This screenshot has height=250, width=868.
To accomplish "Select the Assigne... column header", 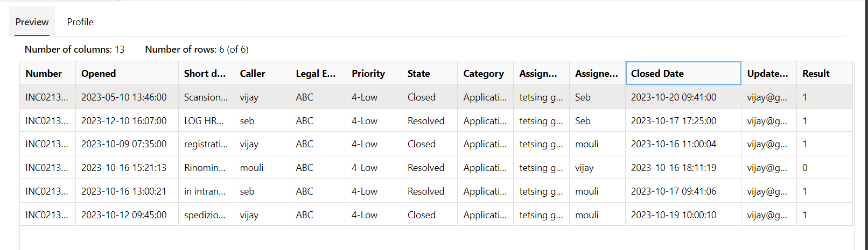I will click(598, 73).
